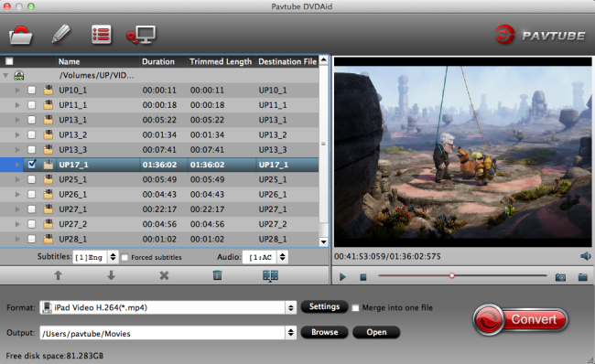
Task: Select the UP13_2 title row
Action: tap(159, 134)
